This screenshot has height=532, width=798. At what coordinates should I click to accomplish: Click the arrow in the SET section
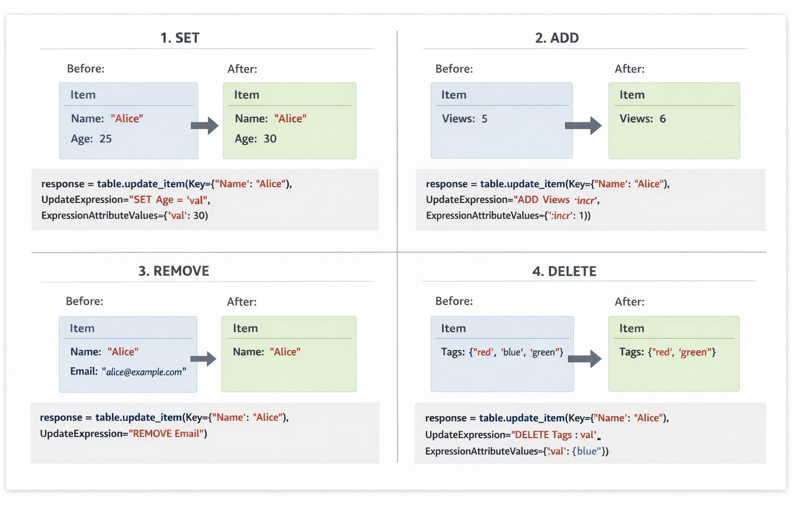tap(205, 125)
